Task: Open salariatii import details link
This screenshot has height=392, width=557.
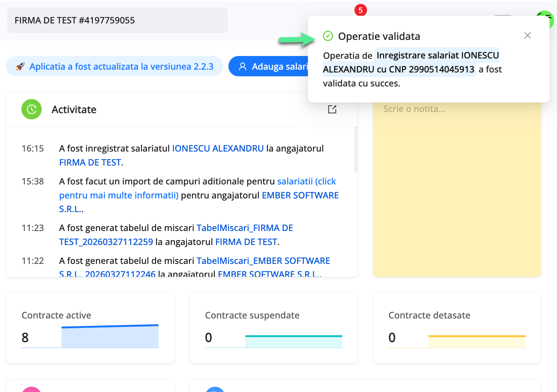Action: (x=198, y=188)
